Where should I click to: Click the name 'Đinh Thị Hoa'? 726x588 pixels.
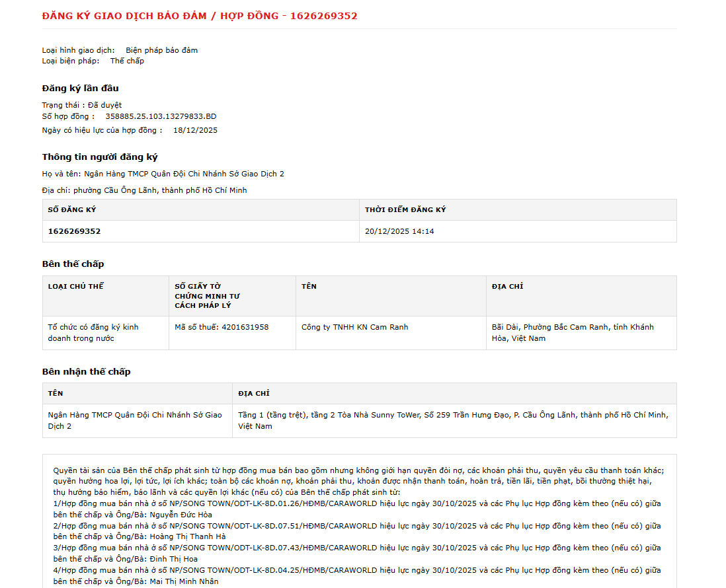[174, 559]
